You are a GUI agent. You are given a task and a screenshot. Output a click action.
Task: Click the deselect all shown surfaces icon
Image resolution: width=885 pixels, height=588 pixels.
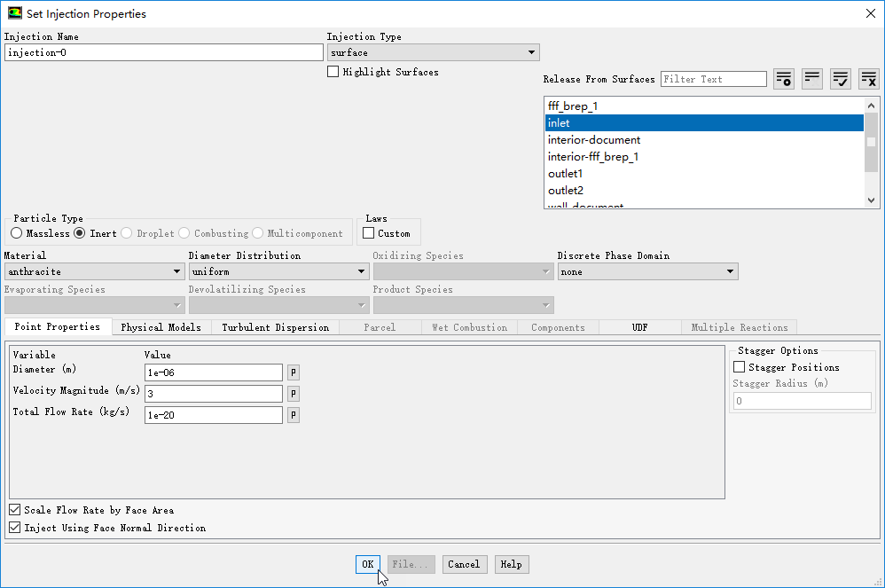pos(869,79)
